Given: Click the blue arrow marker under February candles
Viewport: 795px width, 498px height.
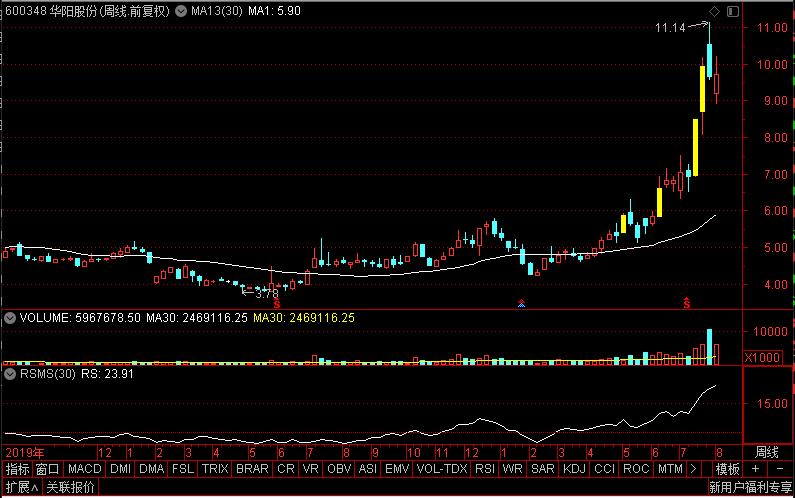Looking at the screenshot, I should 520,302.
